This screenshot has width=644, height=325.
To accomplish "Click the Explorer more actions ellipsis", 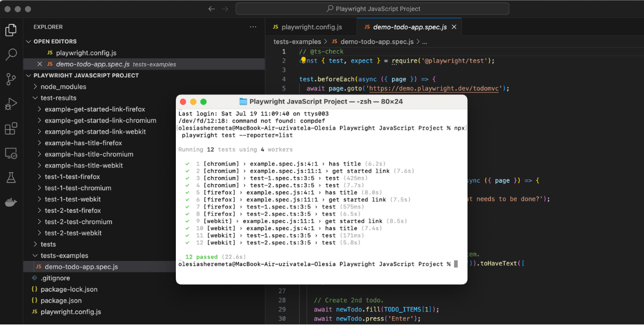I will [253, 27].
